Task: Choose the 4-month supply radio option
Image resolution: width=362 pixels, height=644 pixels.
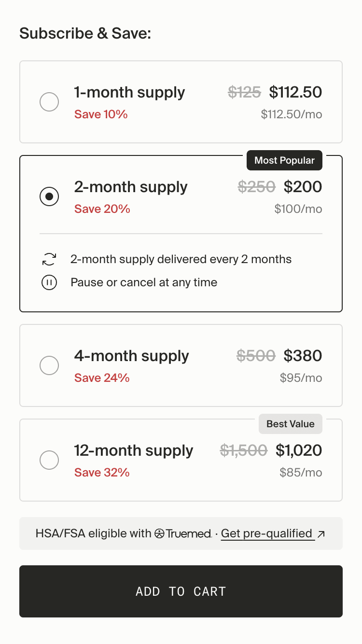Action: click(49, 365)
